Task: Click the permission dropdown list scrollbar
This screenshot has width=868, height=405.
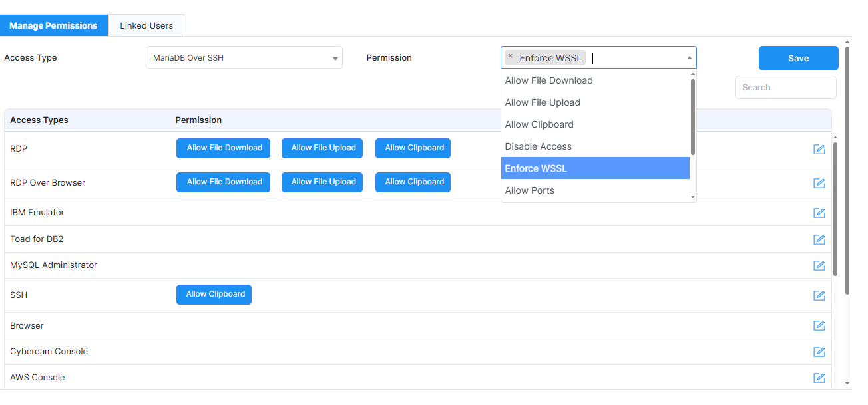Action: tap(693, 116)
